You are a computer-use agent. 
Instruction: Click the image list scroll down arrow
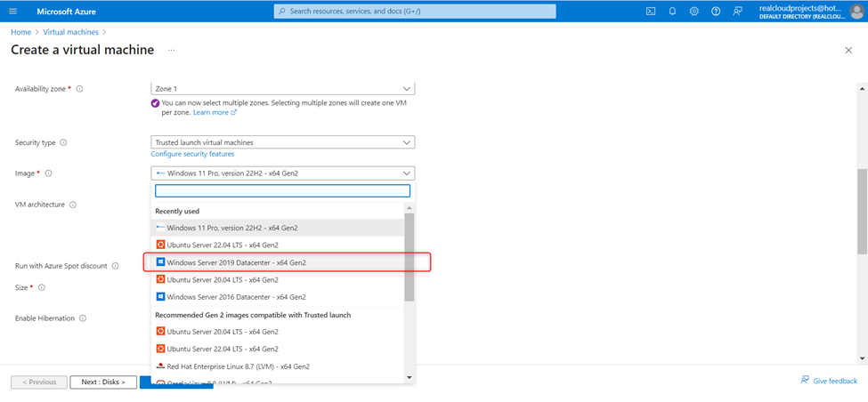(x=410, y=378)
